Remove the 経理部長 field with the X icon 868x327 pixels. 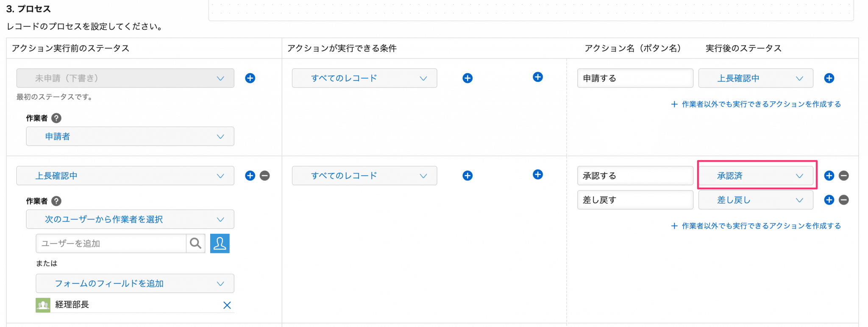[x=227, y=305]
